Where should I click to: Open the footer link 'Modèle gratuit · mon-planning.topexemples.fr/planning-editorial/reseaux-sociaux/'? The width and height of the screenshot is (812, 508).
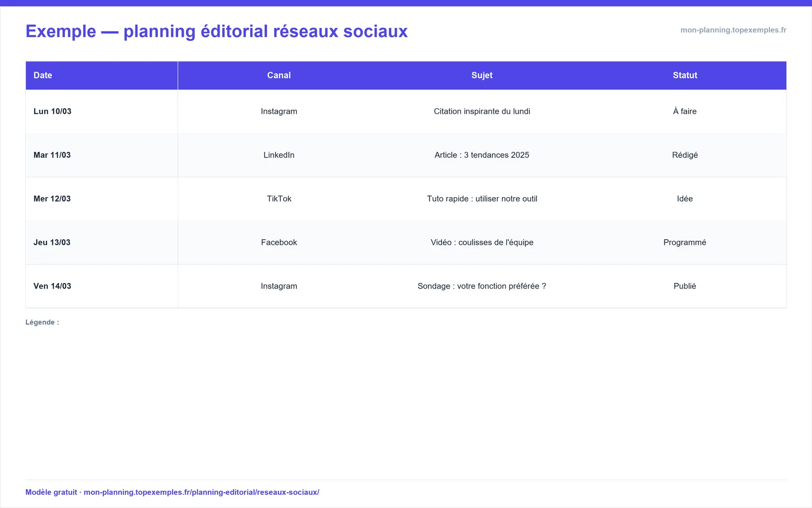point(172,492)
